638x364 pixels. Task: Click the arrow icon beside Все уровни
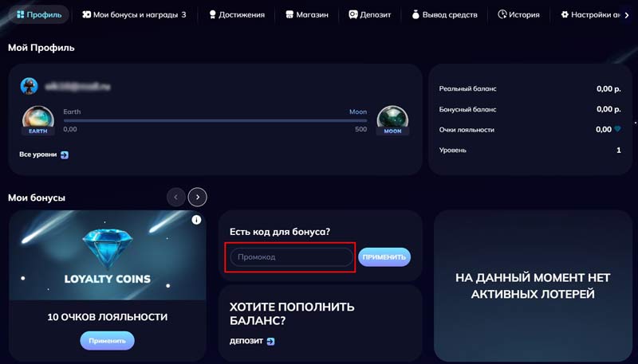(x=65, y=155)
